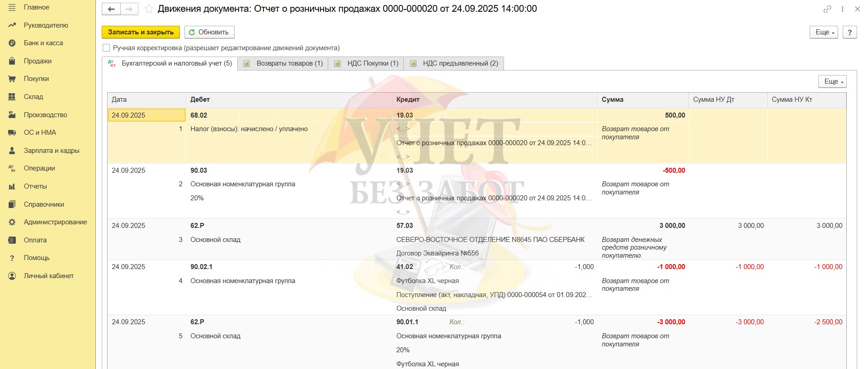
Task: Click Налог (взносы): начислено / уплачено text
Action: point(249,129)
